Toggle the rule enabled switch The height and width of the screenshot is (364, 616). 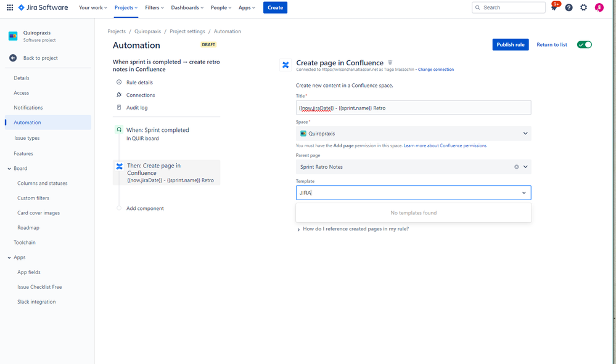584,45
